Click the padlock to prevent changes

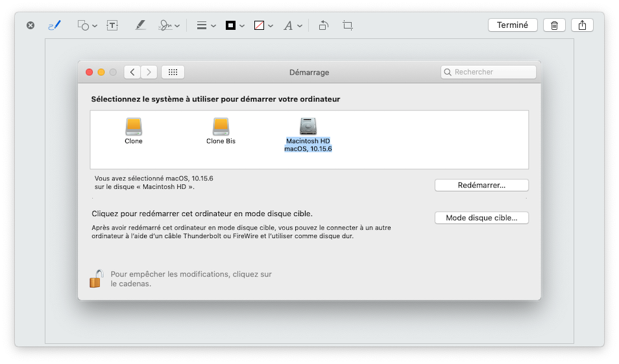tap(97, 278)
